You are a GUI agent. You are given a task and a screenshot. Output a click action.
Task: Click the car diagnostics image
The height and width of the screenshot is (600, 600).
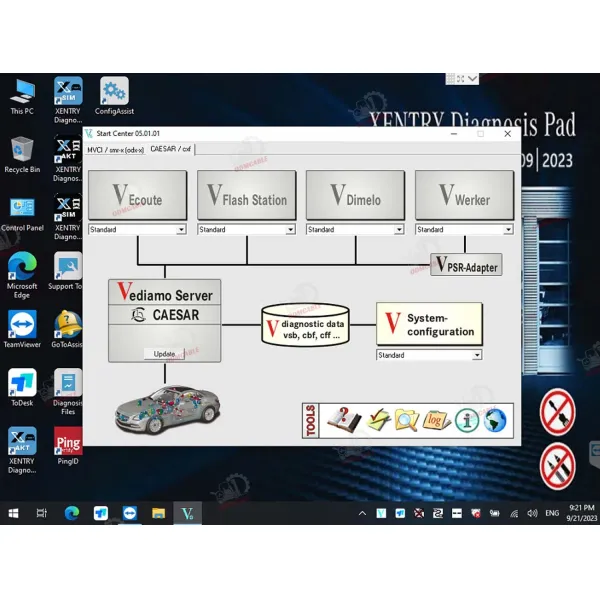(168, 410)
